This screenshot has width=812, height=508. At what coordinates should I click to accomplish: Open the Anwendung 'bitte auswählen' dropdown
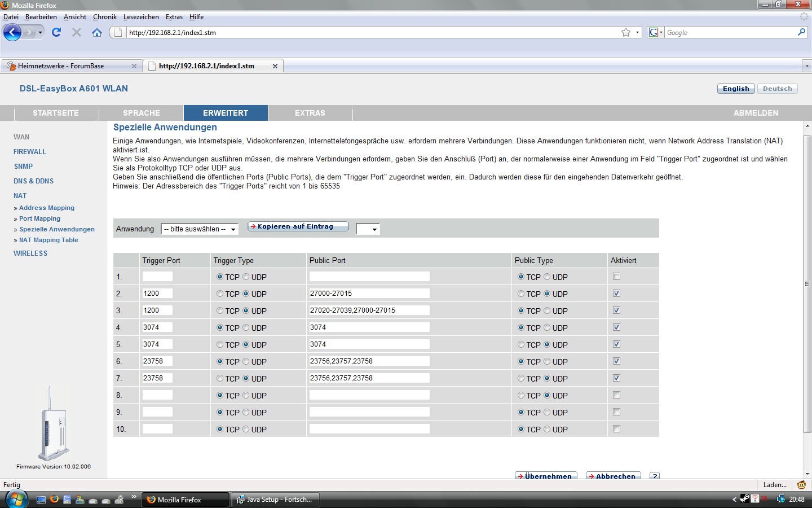200,229
